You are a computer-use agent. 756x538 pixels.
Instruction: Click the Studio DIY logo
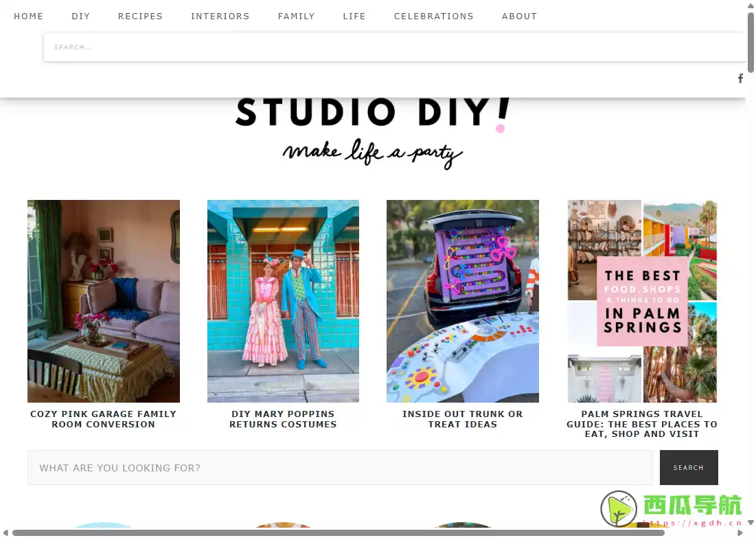[373, 132]
